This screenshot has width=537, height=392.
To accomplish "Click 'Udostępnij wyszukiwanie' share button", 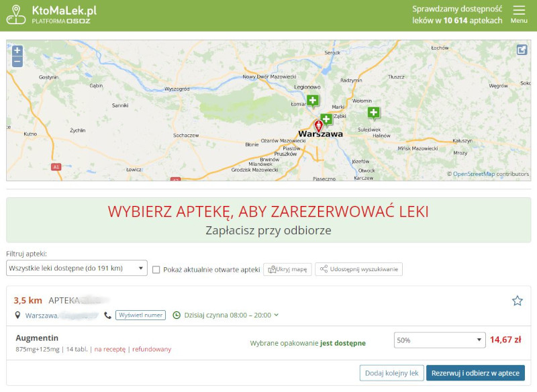I will point(359,269).
